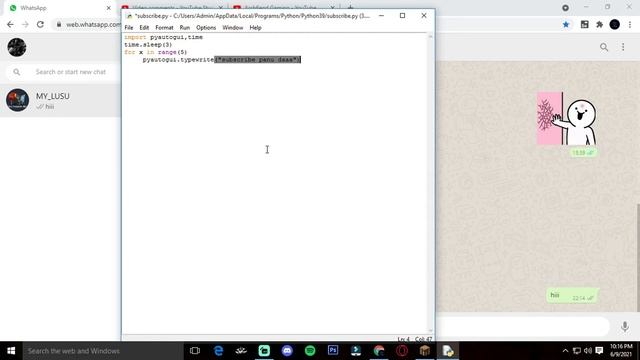The width and height of the screenshot is (640, 360).
Task: Show hidden system tray icons
Action: click(x=565, y=351)
